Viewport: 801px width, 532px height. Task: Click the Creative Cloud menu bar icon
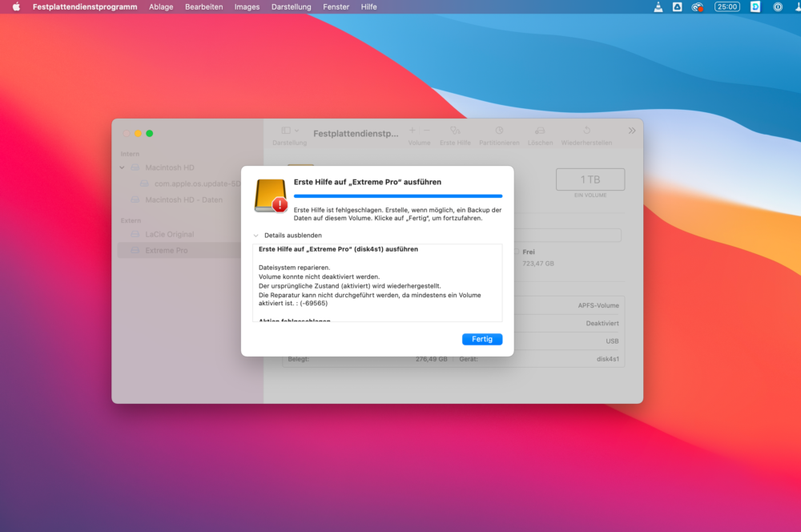click(x=698, y=6)
